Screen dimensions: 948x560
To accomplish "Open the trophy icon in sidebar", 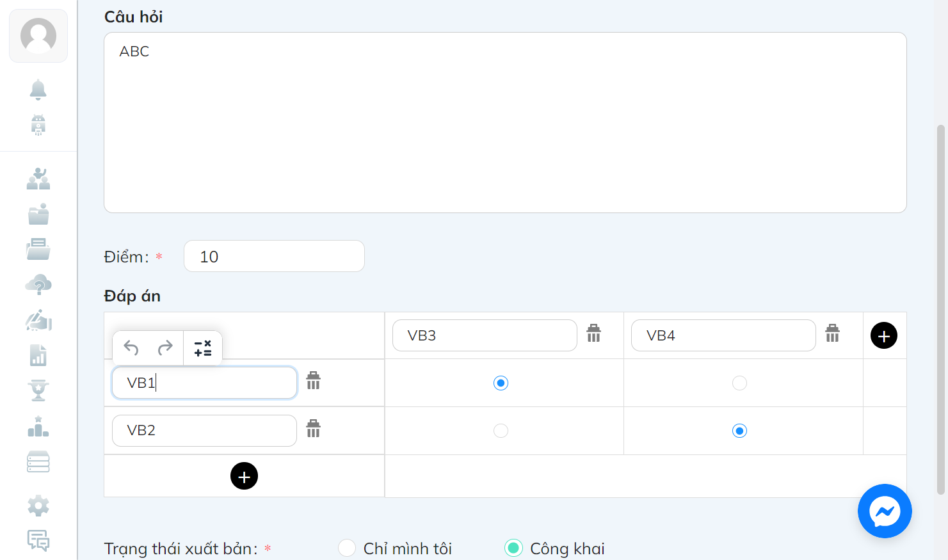I will [x=38, y=390].
